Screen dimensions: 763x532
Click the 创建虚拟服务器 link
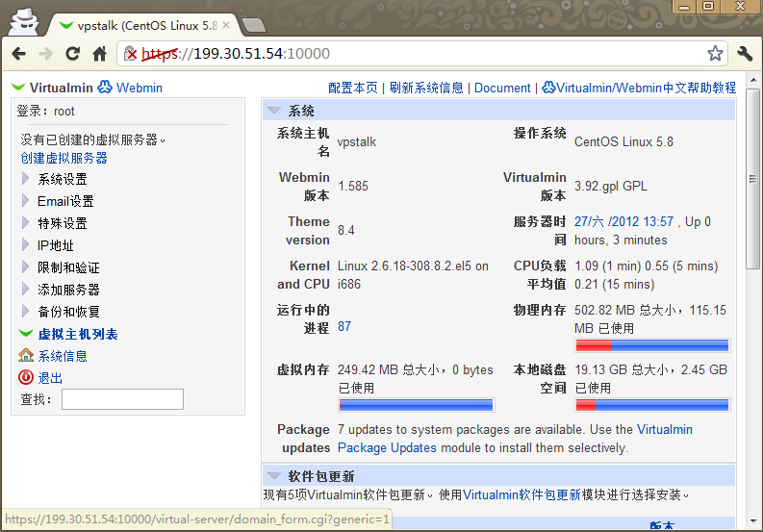point(64,158)
